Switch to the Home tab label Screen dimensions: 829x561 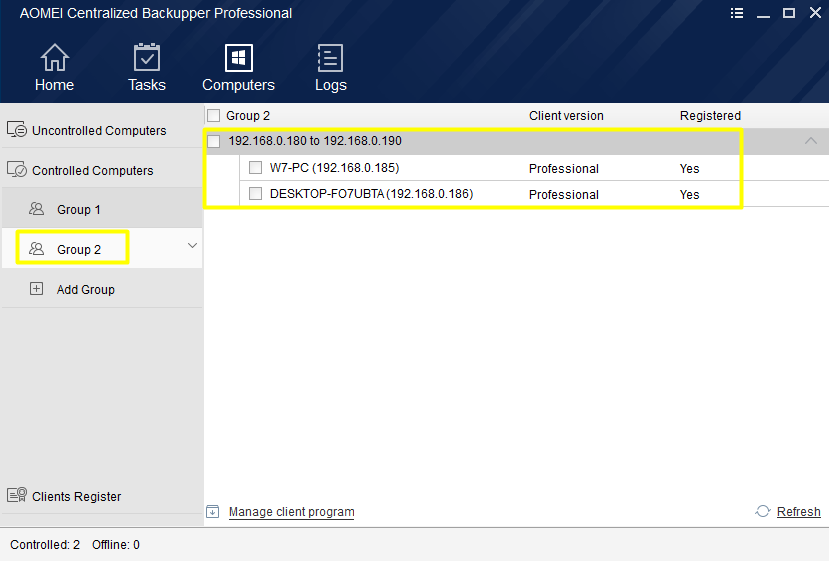coord(54,85)
